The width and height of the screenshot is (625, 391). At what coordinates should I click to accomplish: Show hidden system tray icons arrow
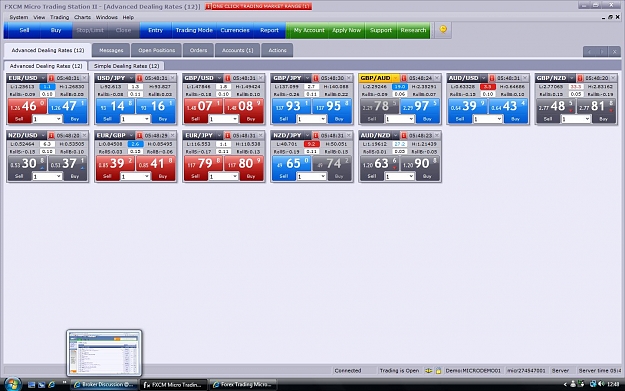pyautogui.click(x=565, y=385)
